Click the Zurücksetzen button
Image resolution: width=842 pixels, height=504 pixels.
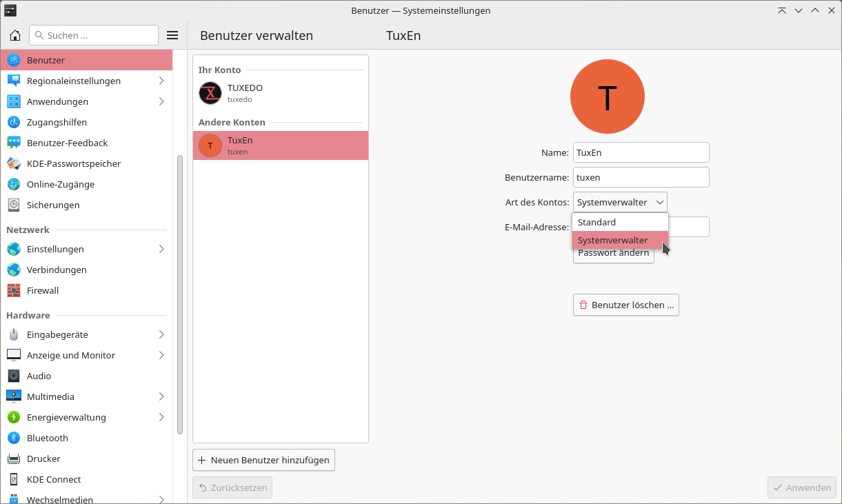[232, 487]
